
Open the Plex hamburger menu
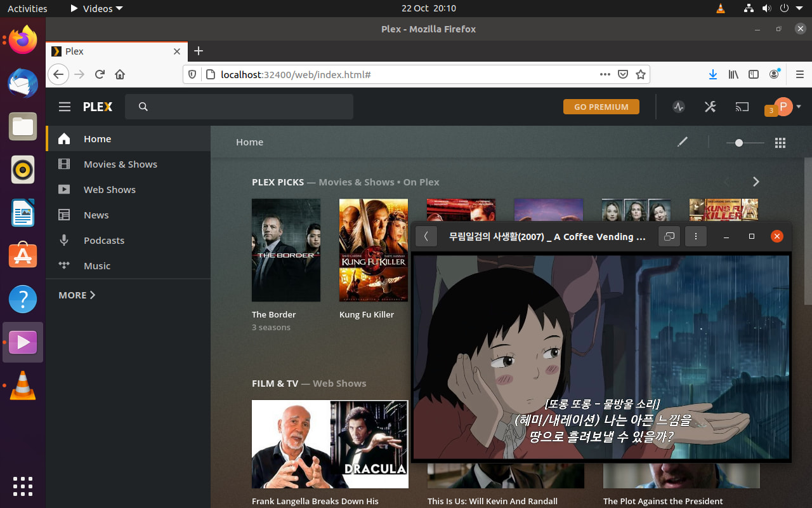click(x=65, y=107)
